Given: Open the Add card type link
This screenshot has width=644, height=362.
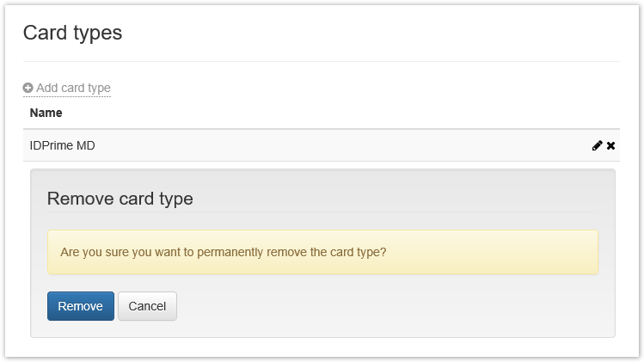Looking at the screenshot, I should (73, 88).
